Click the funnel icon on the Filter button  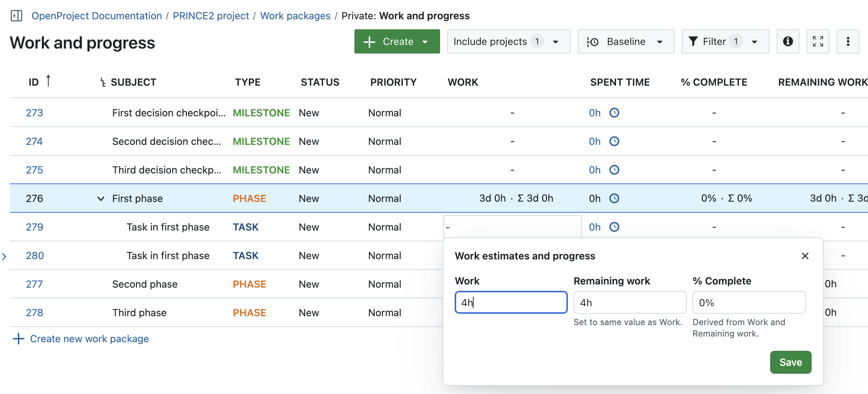tap(693, 41)
